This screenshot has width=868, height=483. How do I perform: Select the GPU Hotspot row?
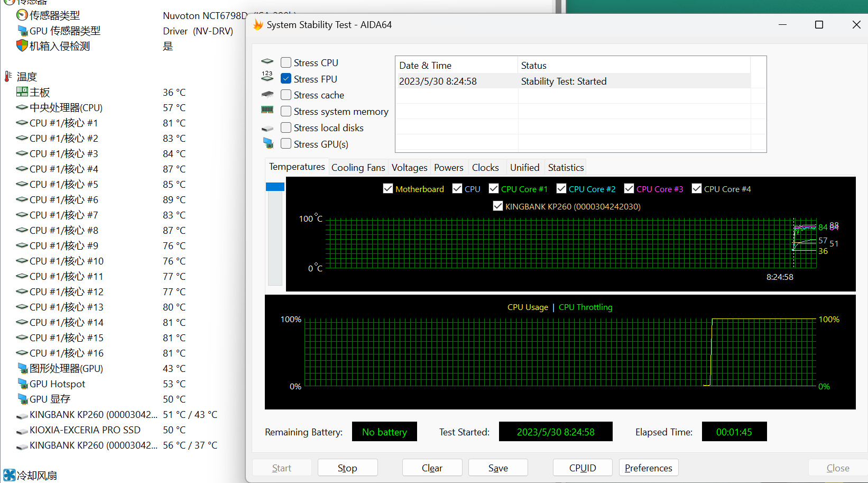[x=122, y=384]
